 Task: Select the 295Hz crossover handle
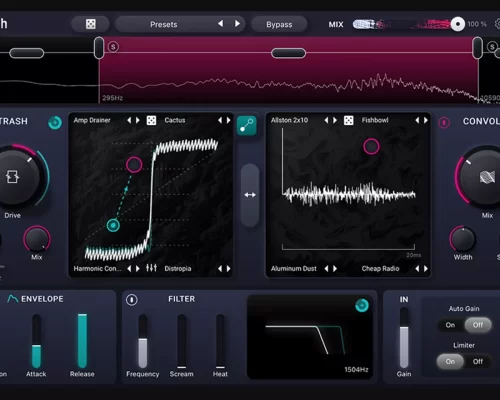click(99, 48)
